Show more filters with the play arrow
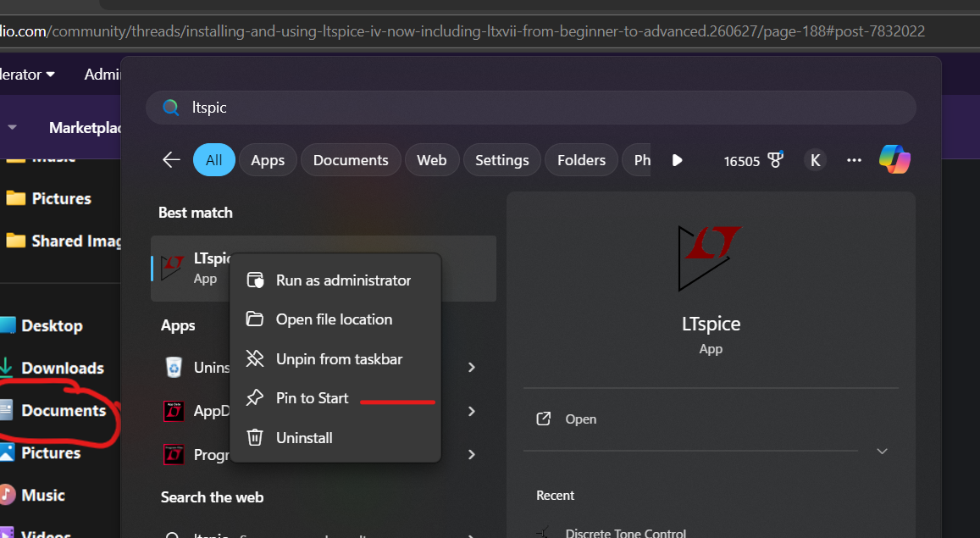The width and height of the screenshot is (980, 538). coord(677,161)
